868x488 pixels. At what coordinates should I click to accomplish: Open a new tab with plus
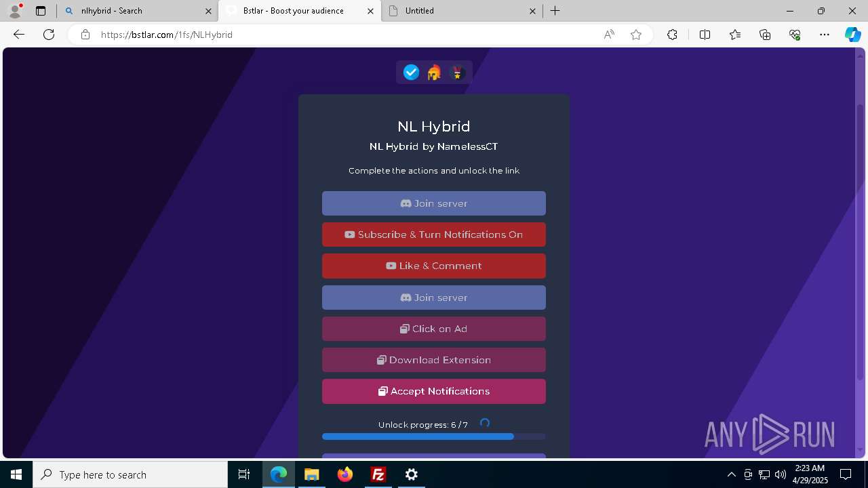555,11
